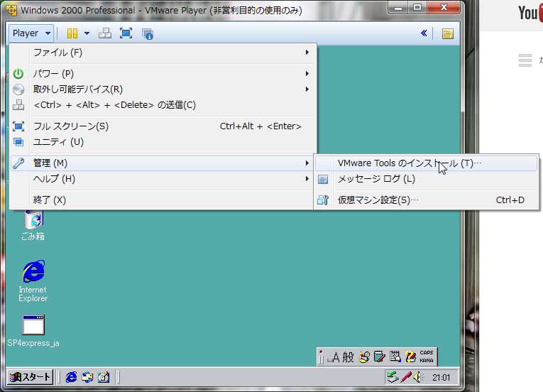The image size is (543, 392).
Task: Click the IME help question mark icon
Action: [411, 357]
